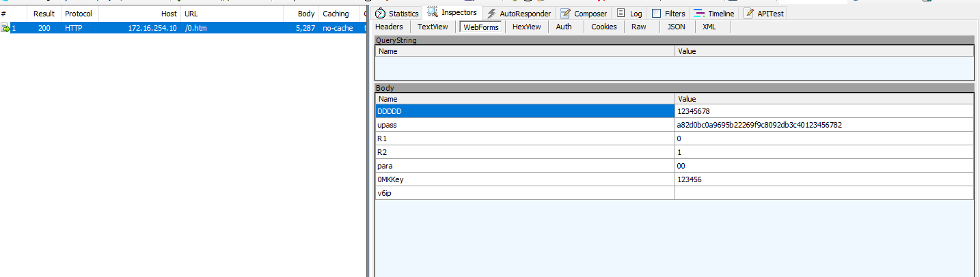Select the v6ip name cell
980x277 pixels.
tap(525, 193)
